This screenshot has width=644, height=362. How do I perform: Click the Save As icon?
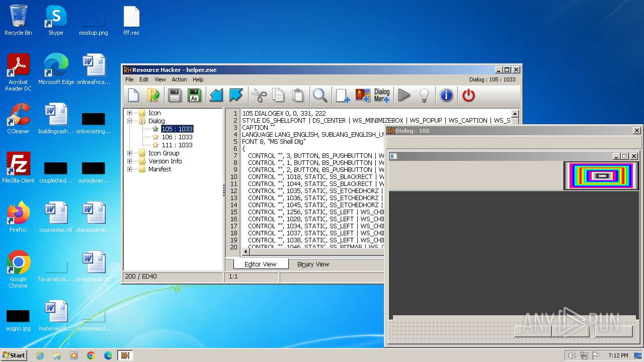pos(194,95)
